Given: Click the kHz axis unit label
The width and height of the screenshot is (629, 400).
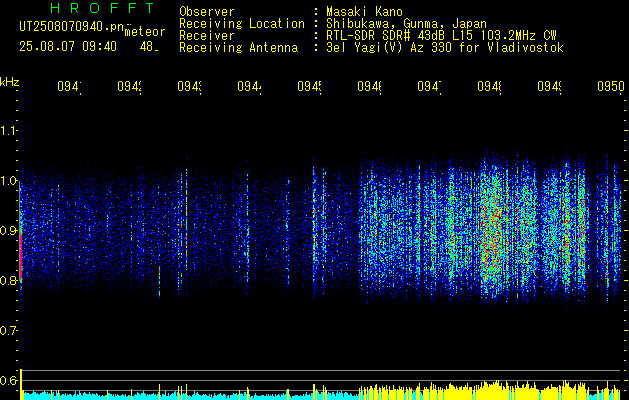Looking at the screenshot, I should pos(10,82).
